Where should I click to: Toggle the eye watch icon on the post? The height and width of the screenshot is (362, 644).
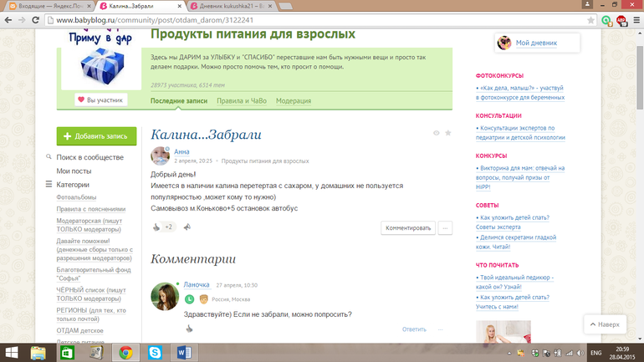[436, 134]
